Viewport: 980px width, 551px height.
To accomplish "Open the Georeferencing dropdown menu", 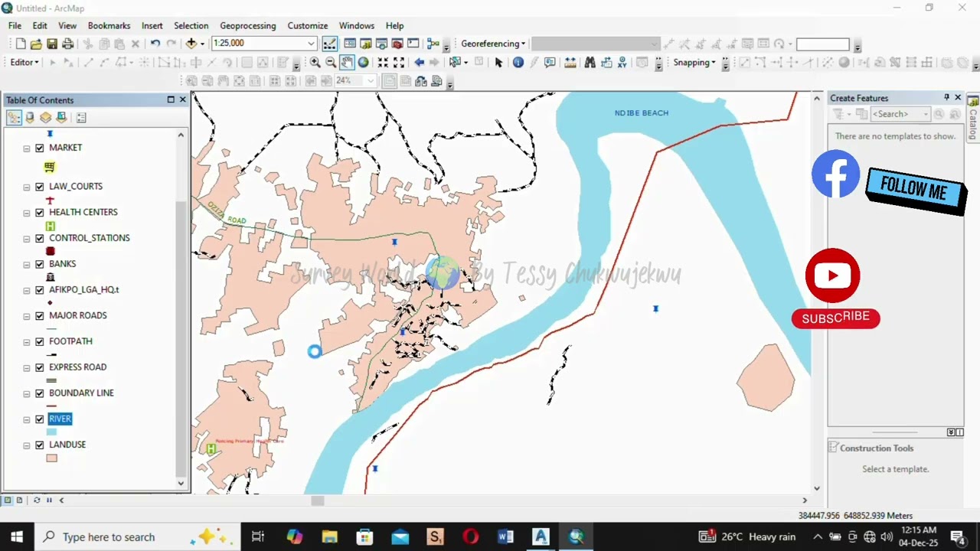I will 493,44.
